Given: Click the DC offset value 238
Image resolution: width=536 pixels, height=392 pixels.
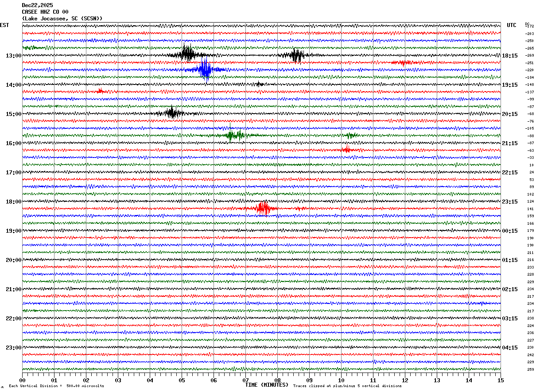Looking at the screenshot, I should point(531,318).
